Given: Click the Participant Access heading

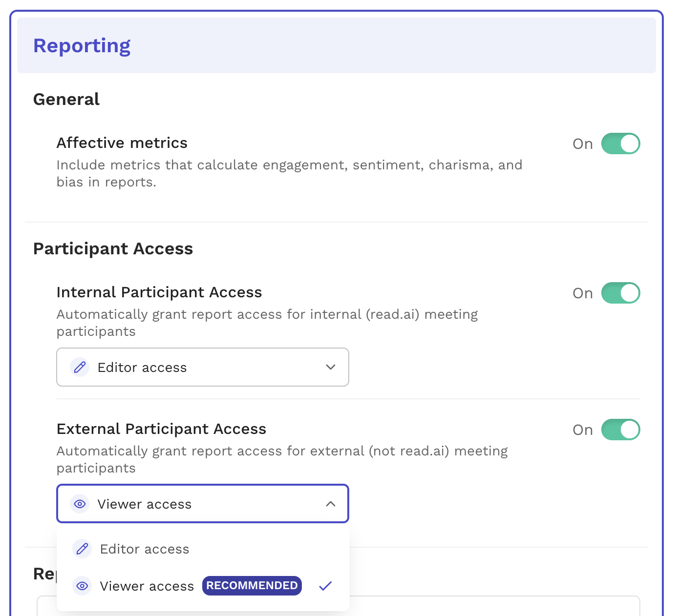Looking at the screenshot, I should point(113,248).
